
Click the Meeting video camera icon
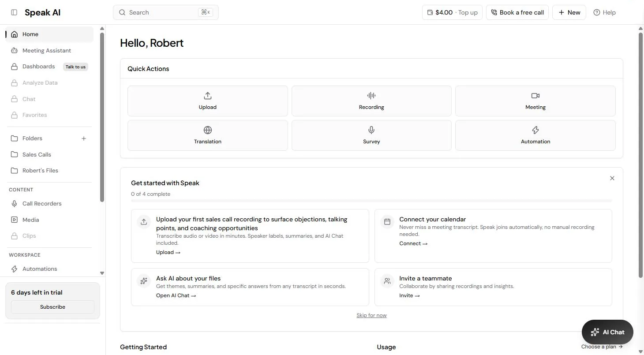coord(535,96)
